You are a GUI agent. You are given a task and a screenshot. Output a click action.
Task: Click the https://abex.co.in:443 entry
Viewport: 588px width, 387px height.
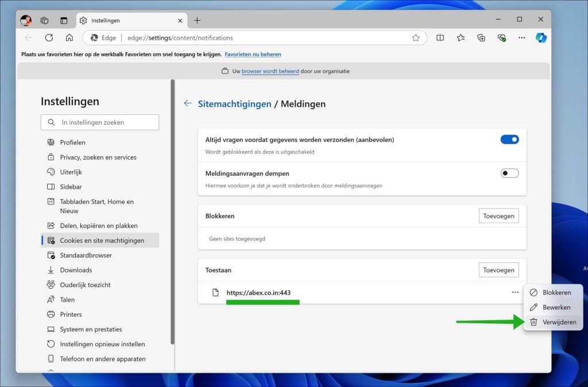point(258,293)
